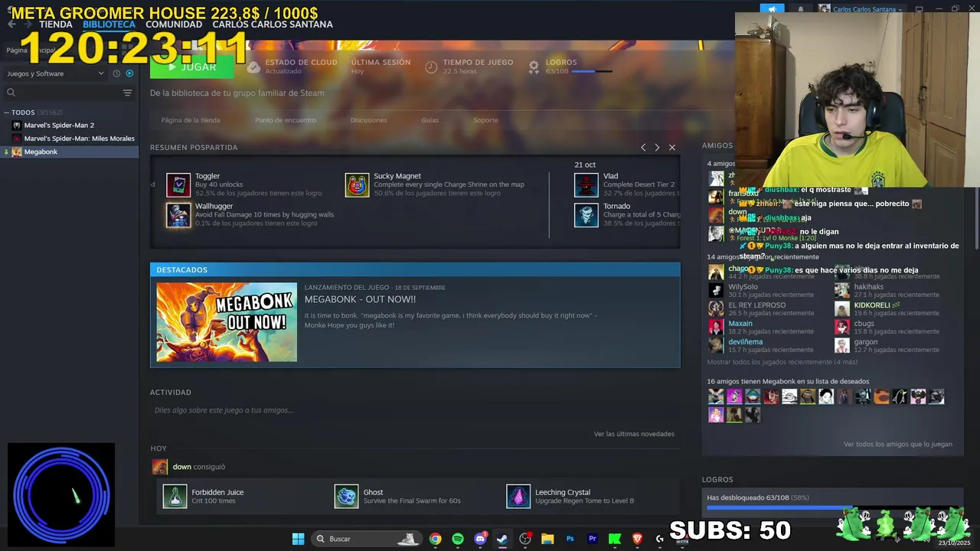Switch to the Punto de encuentro tab
980x551 pixels.
click(x=286, y=120)
